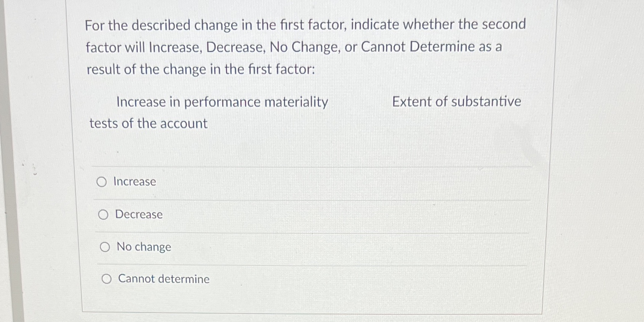Click the Cannot determine answer label
The image size is (644, 322).
coord(163,279)
